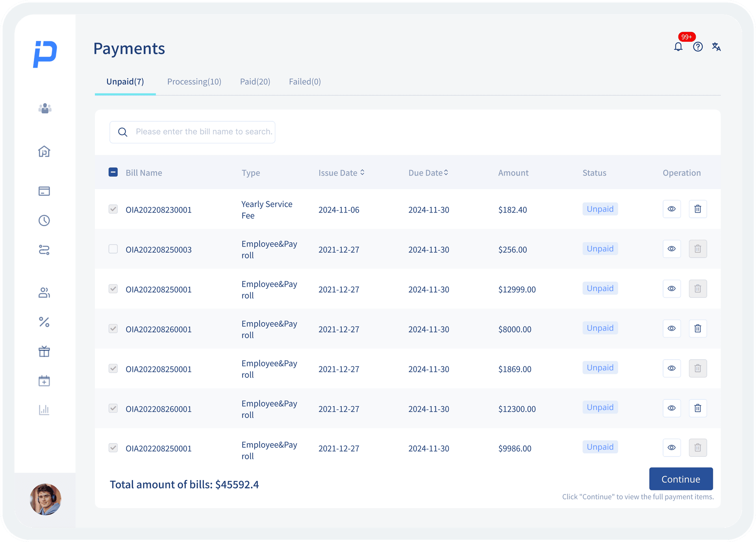Screen dimensions: 756x542
Task: Open the gift benefits sidebar icon
Action: (x=44, y=351)
